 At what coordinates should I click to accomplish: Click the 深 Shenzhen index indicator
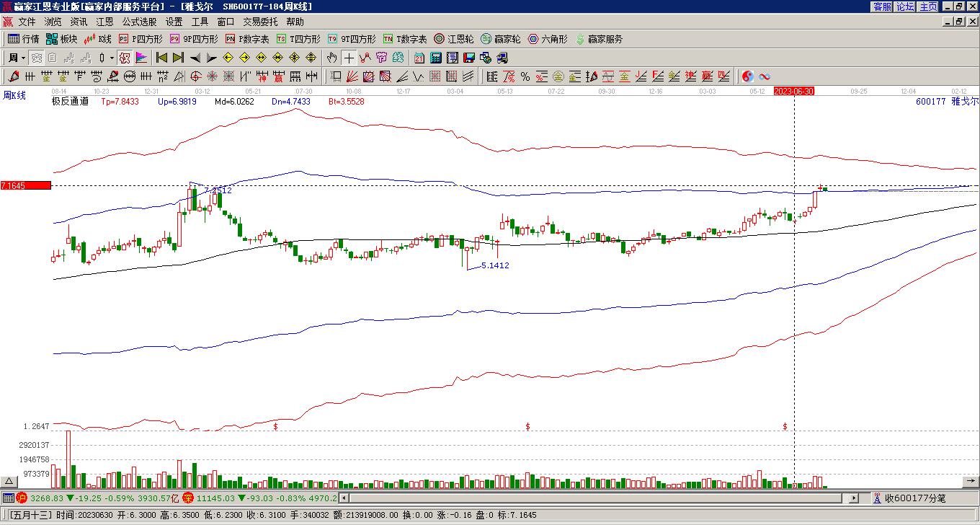point(187,498)
